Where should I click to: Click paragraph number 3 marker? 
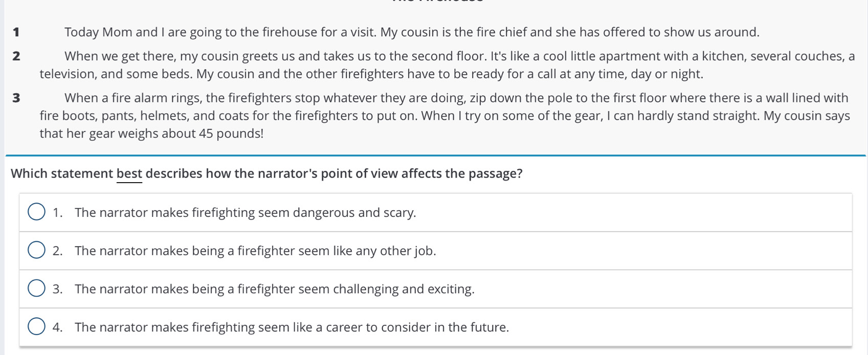16,98
